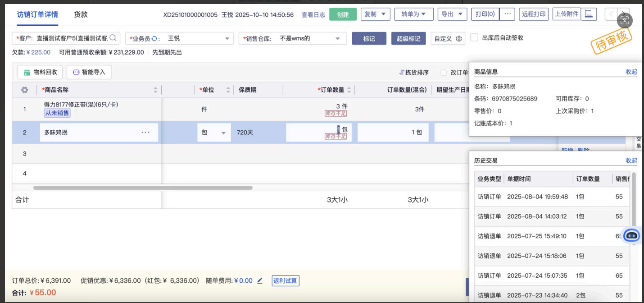Select the 访销订单详情 tab
This screenshot has height=303, width=644.
pos(37,14)
